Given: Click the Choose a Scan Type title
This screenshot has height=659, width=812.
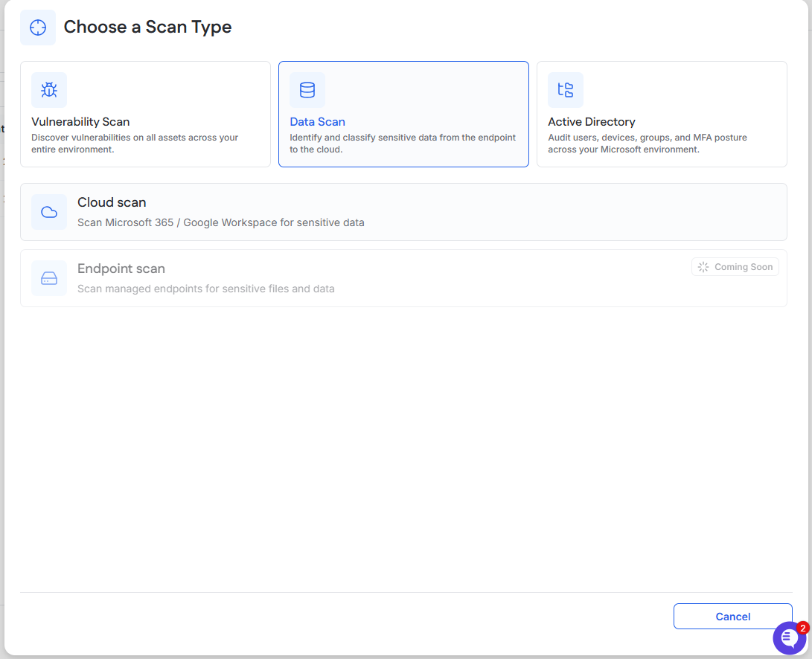Looking at the screenshot, I should (x=147, y=27).
